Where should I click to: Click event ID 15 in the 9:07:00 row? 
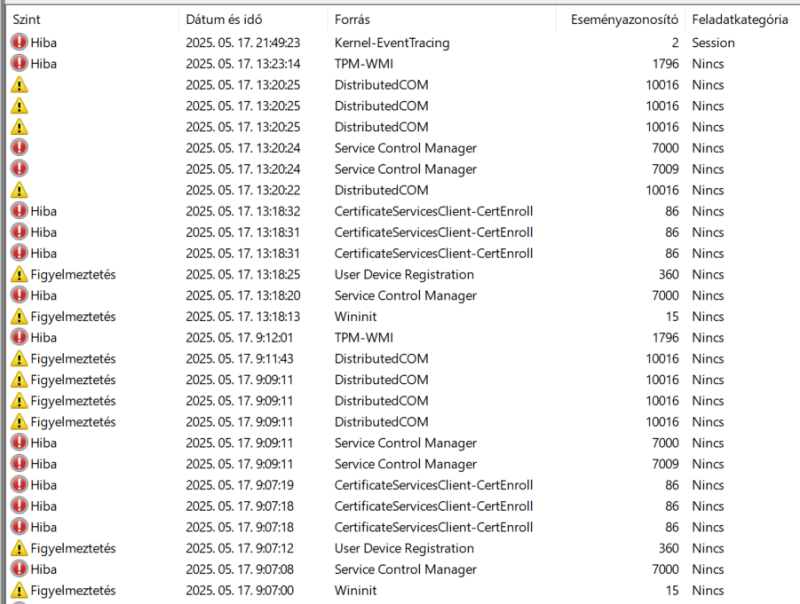[x=672, y=591]
